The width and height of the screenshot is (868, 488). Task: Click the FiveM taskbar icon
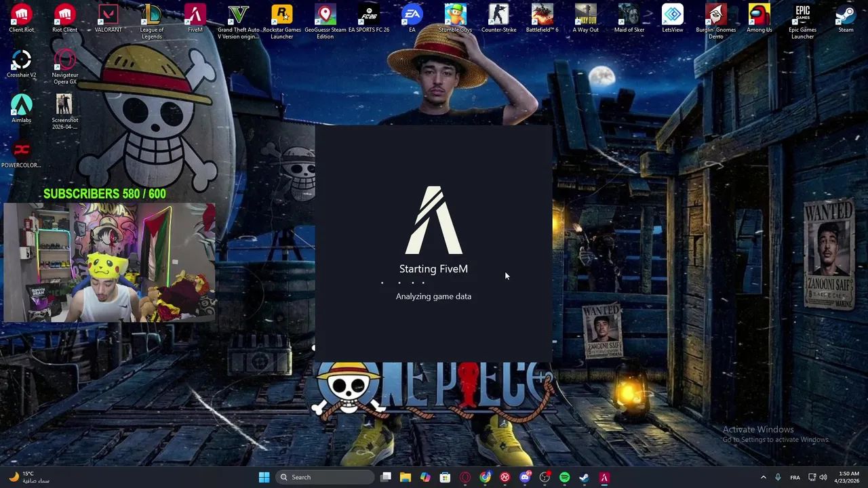[x=604, y=477]
